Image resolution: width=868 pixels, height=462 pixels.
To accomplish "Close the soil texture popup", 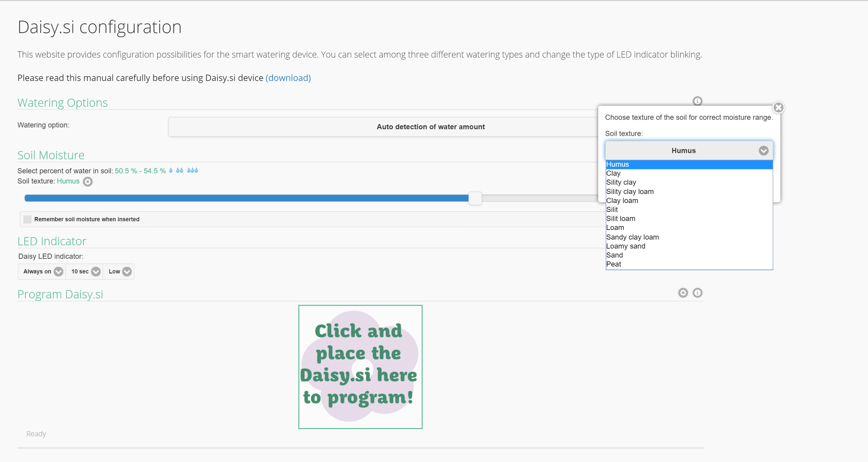I will (778, 107).
